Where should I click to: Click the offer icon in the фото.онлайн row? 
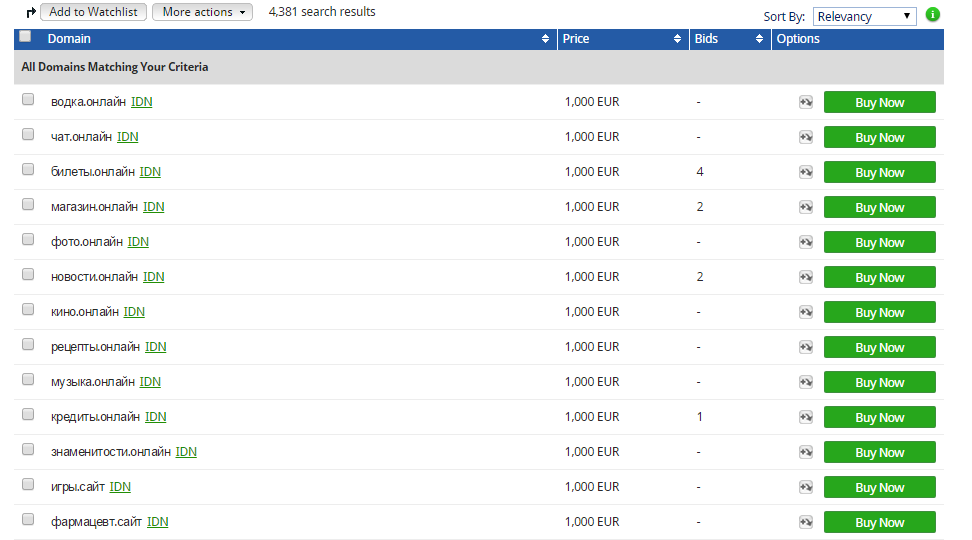click(x=805, y=242)
